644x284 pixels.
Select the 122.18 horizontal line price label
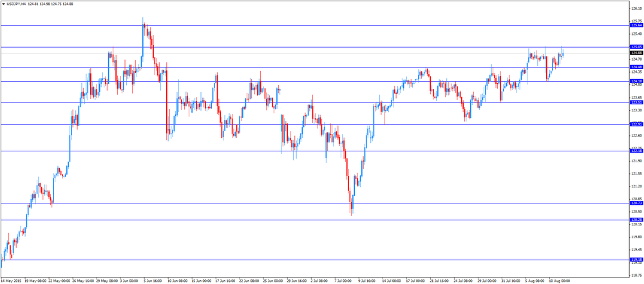point(636,151)
